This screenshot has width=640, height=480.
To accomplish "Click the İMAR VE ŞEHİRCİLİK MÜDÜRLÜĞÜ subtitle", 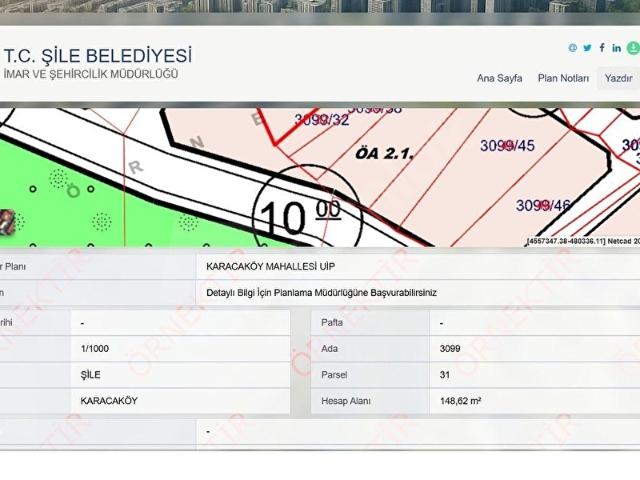I will (91, 74).
